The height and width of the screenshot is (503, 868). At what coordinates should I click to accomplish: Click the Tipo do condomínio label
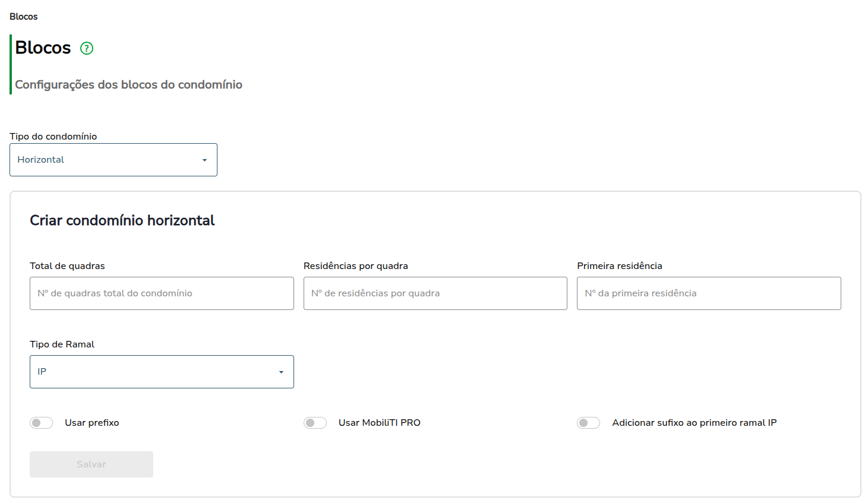click(x=53, y=137)
